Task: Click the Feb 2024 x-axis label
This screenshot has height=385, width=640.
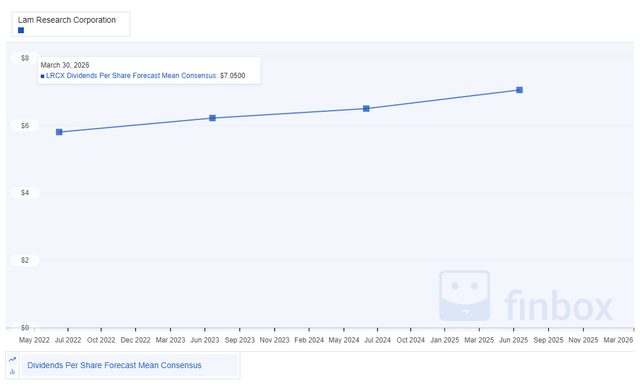Action: pos(309,340)
